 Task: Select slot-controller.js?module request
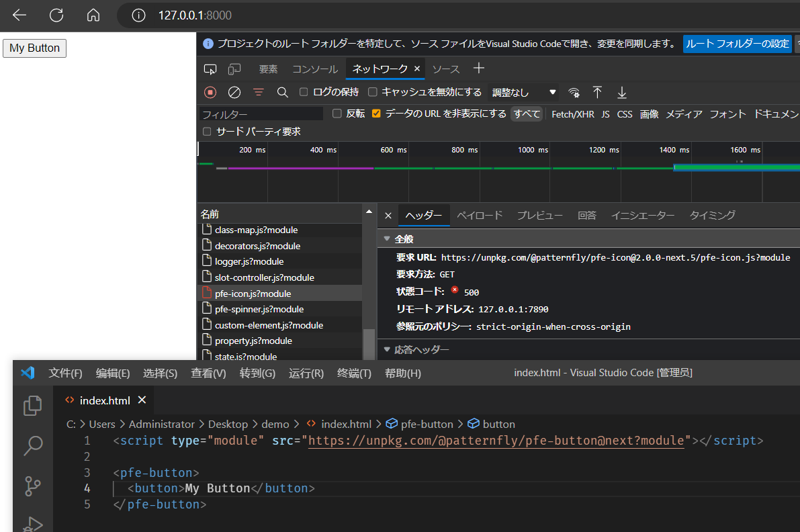click(280, 277)
